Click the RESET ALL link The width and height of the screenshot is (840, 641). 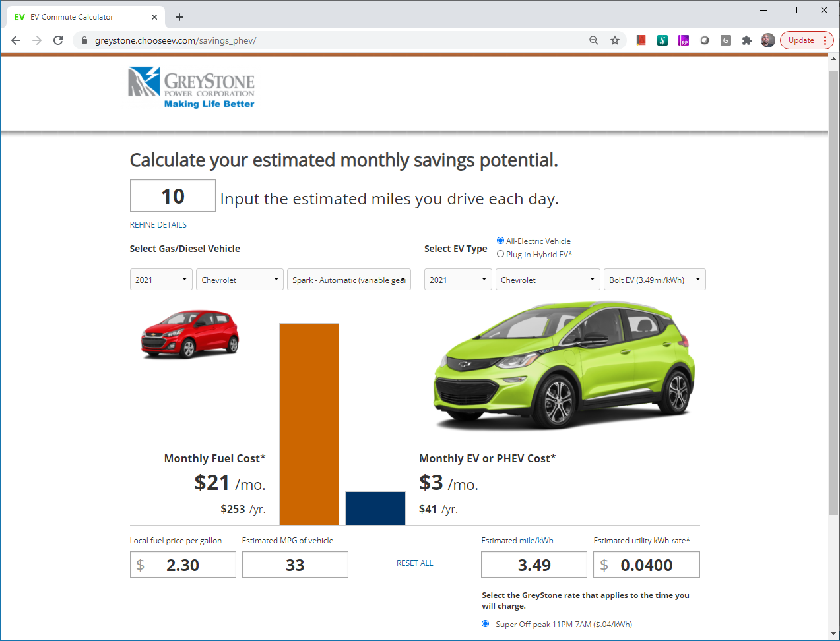click(414, 563)
